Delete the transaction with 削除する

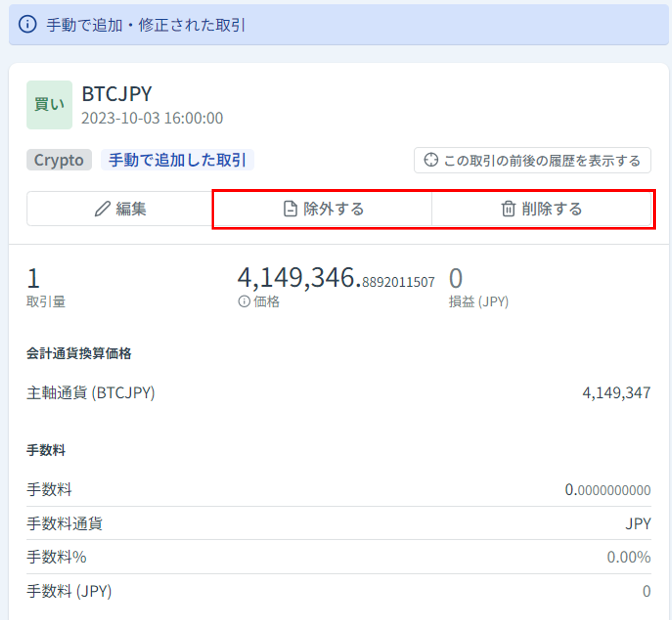(542, 209)
